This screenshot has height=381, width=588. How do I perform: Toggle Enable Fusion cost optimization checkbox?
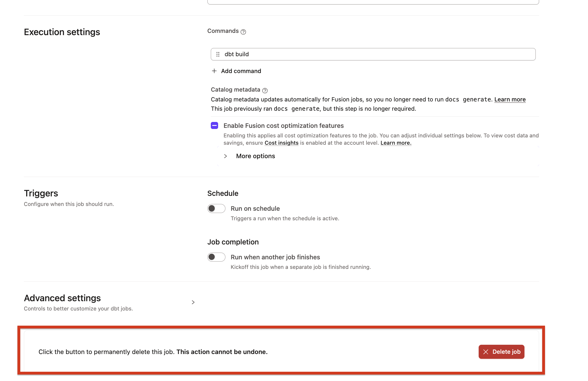click(214, 125)
